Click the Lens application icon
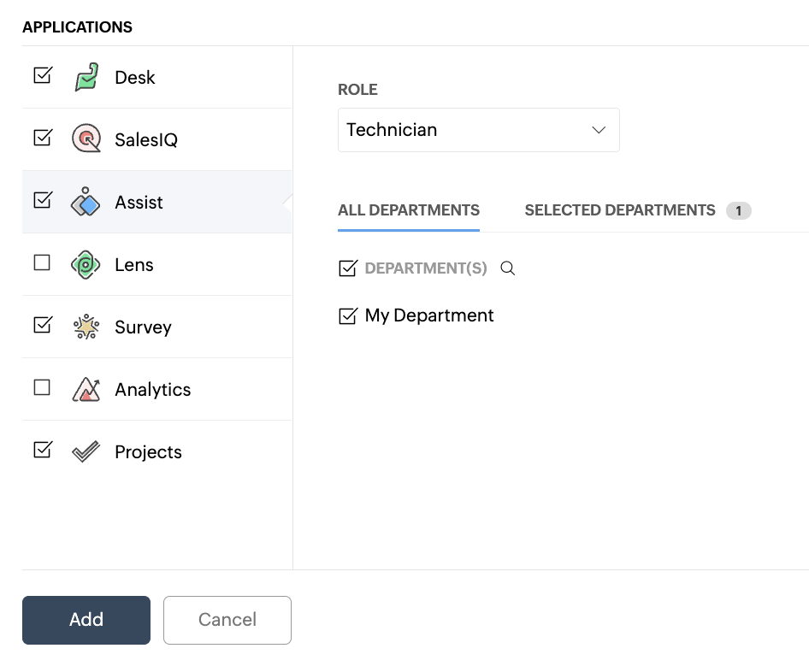This screenshot has height=672, width=809. click(86, 264)
